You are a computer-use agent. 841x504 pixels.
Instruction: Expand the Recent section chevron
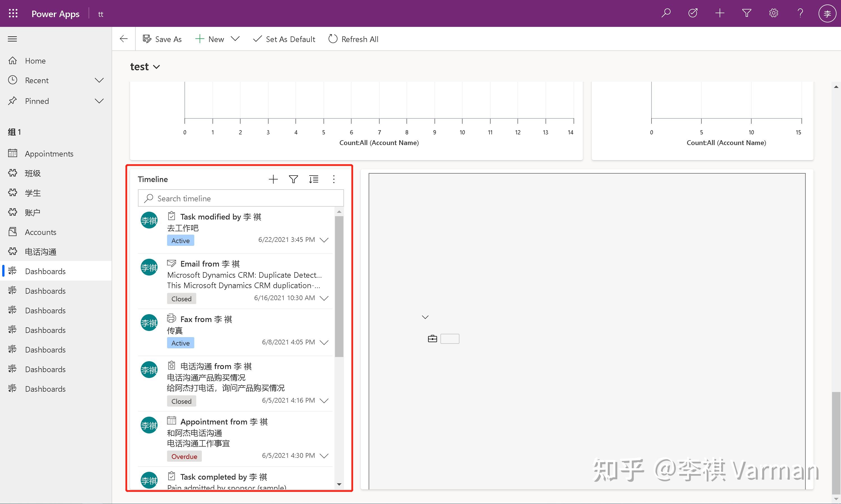99,80
